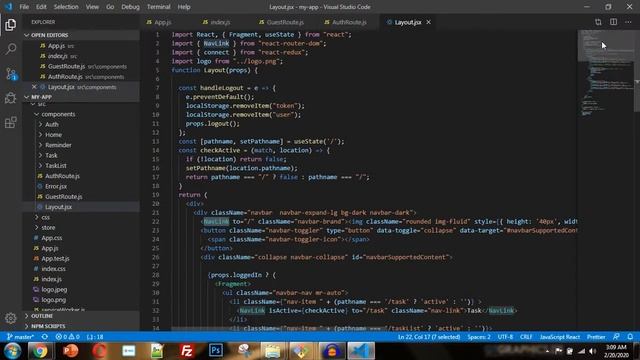Open PowerPoint from taskbar

[70, 351]
